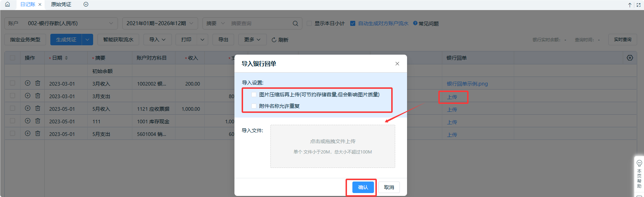
Task: Click the 点击或拖拽文件上传 upload area
Action: click(x=333, y=146)
